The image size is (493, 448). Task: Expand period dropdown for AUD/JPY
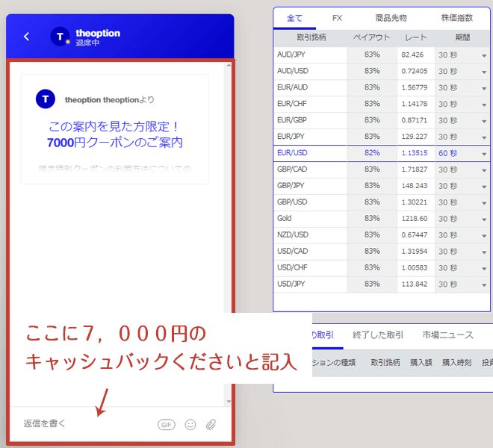(484, 56)
